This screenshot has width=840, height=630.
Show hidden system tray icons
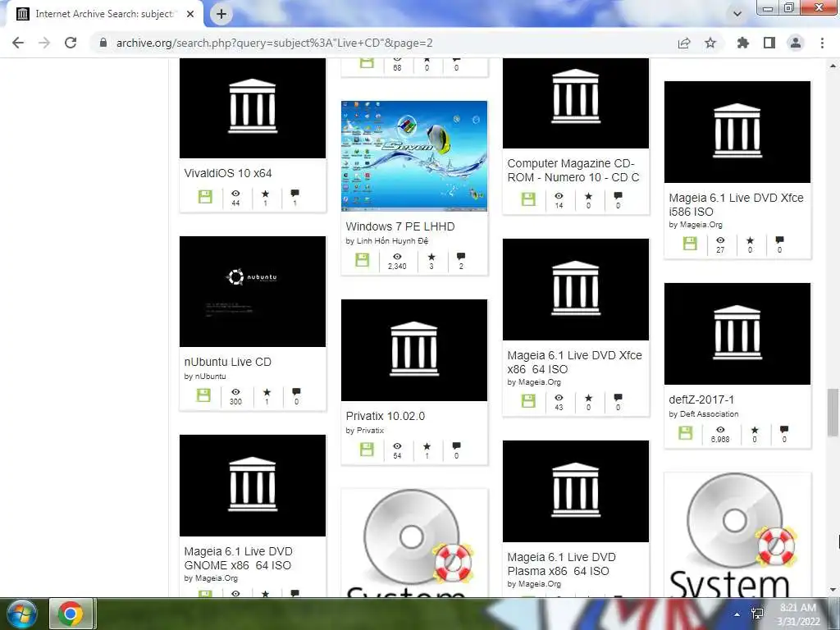(737, 614)
